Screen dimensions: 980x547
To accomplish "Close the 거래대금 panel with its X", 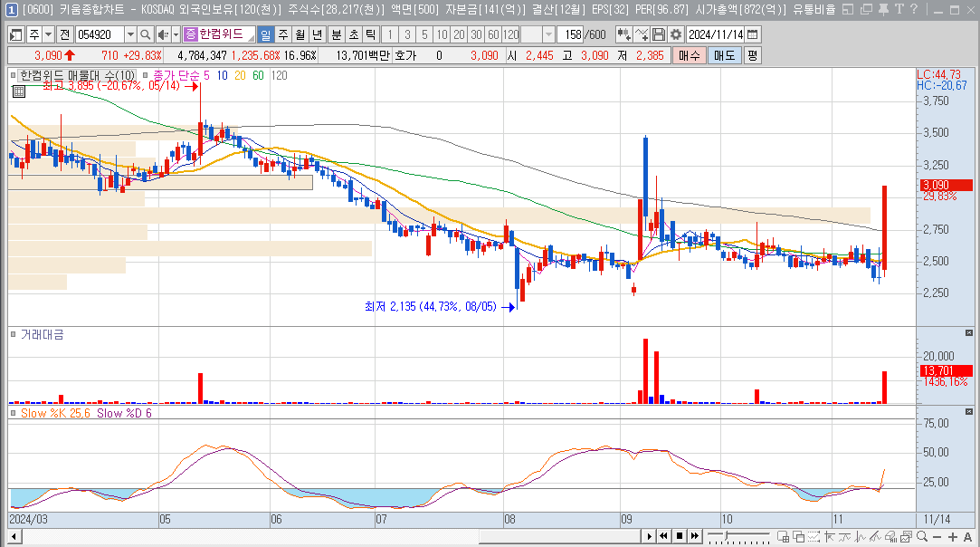I will (x=969, y=333).
